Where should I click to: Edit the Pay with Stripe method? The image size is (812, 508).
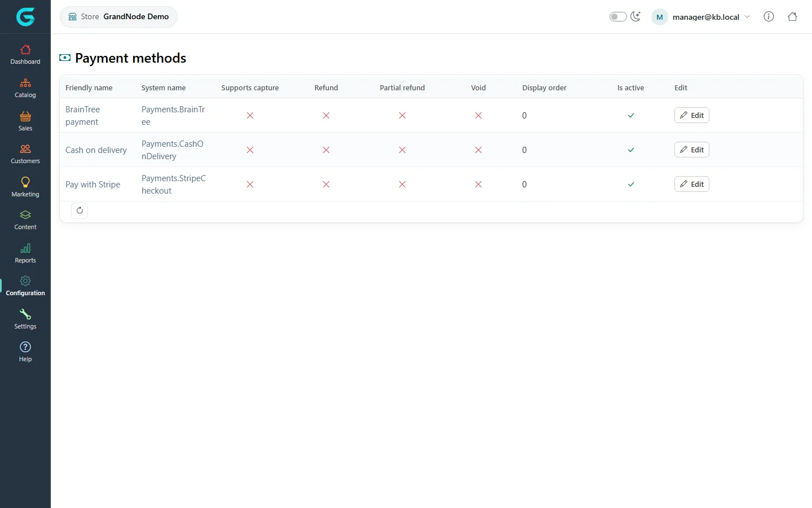pos(692,184)
